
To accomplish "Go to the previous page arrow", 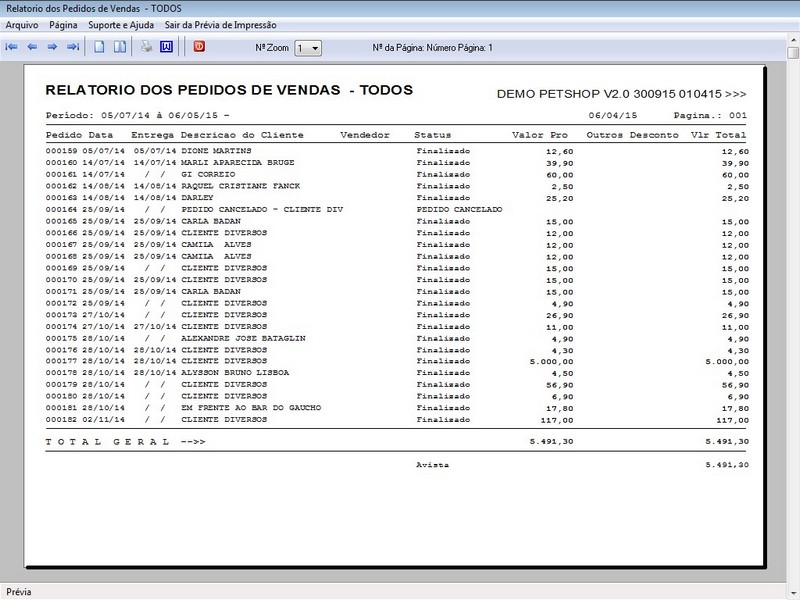I will [32, 47].
